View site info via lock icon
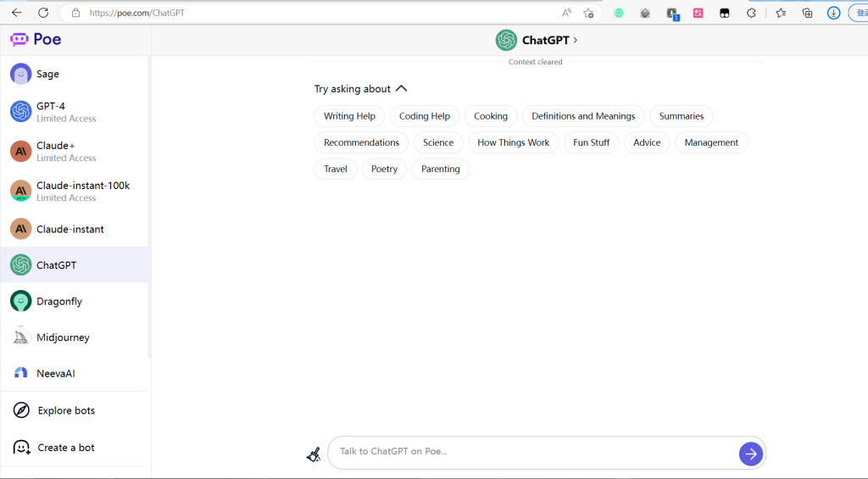 (75, 12)
